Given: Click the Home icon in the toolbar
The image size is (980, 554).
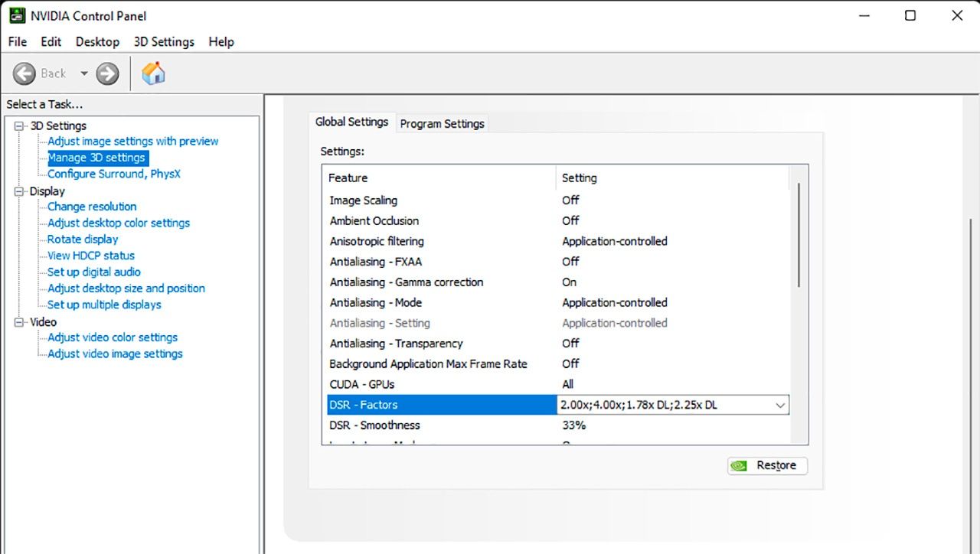Looking at the screenshot, I should point(153,73).
